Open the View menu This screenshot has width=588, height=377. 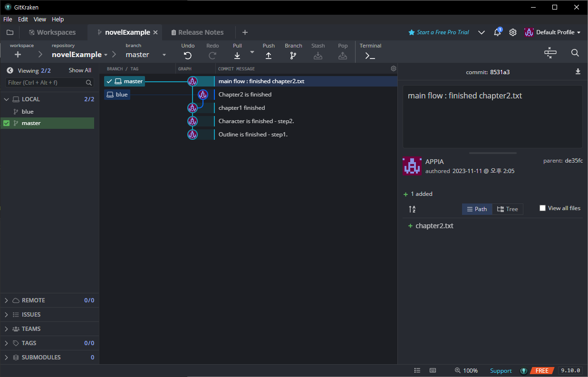pyautogui.click(x=40, y=19)
